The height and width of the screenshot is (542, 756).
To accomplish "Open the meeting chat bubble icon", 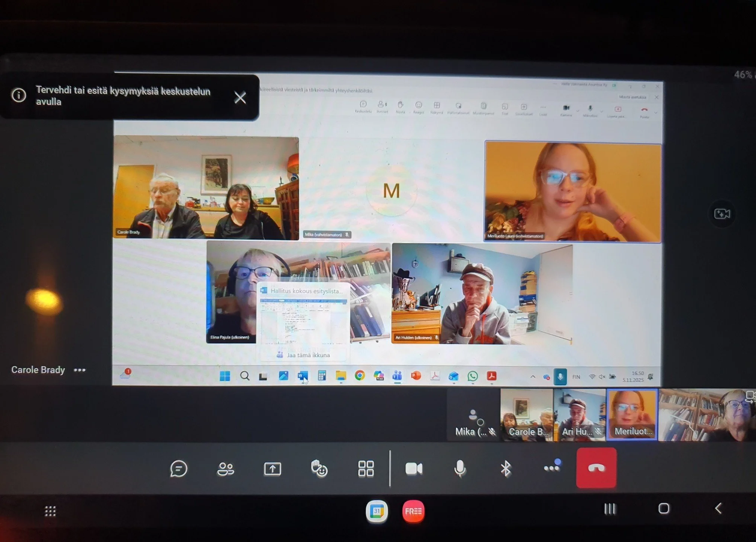I will [x=178, y=469].
